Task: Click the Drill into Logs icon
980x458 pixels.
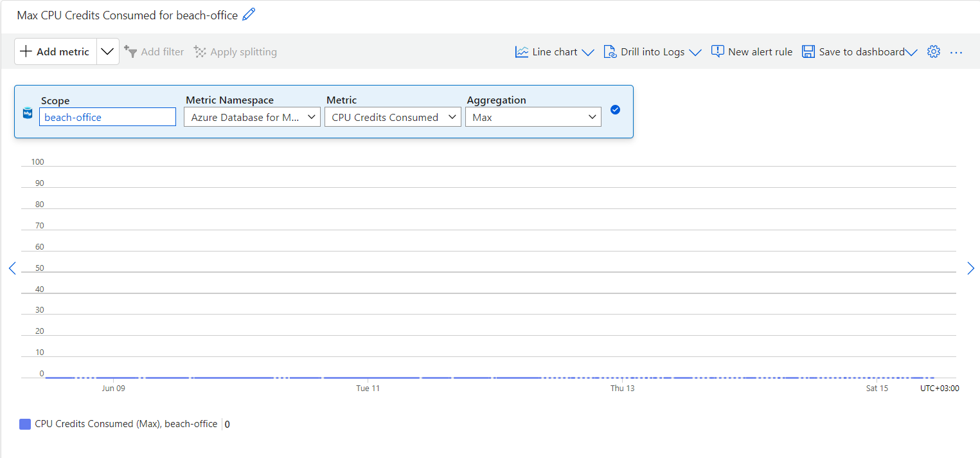Action: click(x=610, y=51)
